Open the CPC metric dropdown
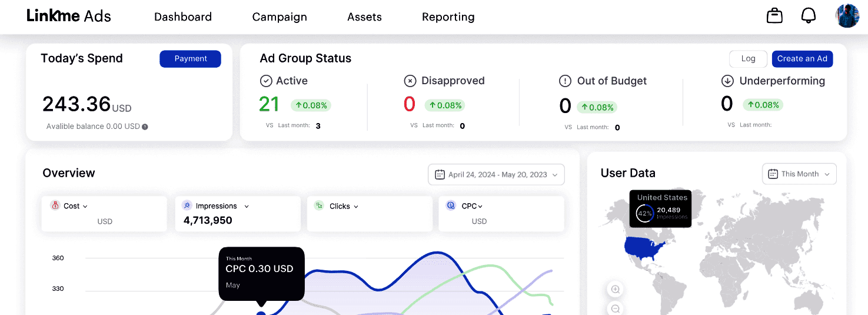 pos(480,207)
